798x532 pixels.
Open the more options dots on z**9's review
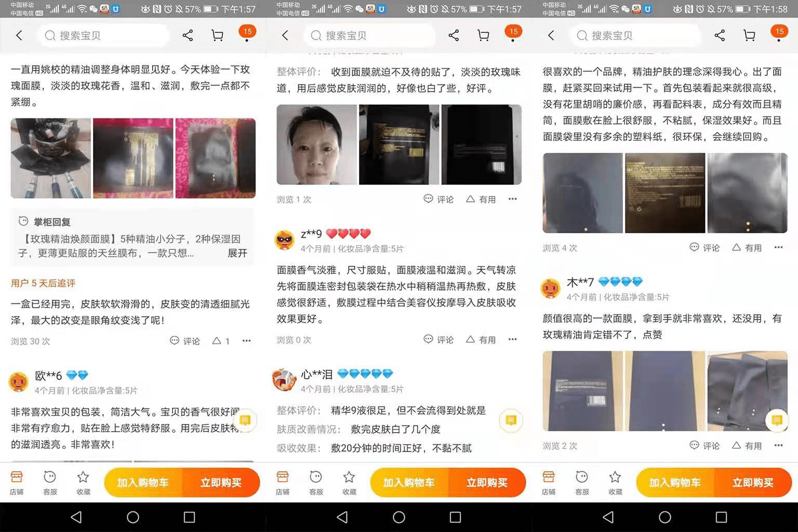[x=513, y=339]
